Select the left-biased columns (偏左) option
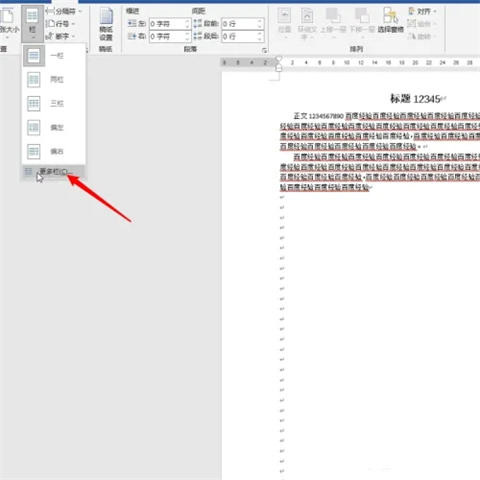Screen dimensions: 480x480 [x=53, y=128]
